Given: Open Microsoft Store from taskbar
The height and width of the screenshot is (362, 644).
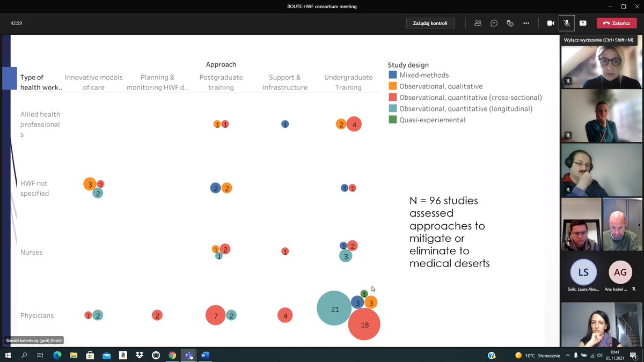Looking at the screenshot, I should (90, 355).
